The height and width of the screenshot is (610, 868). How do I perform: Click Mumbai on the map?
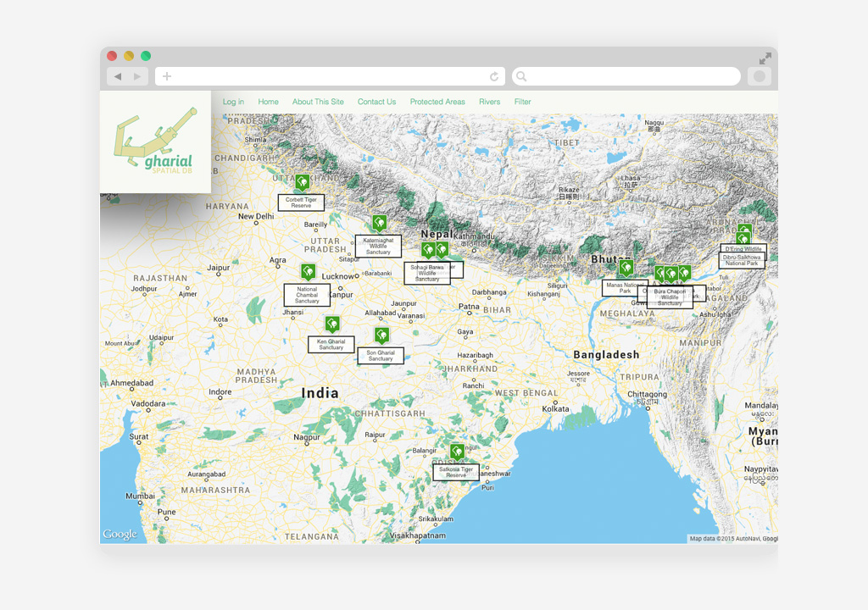[x=140, y=496]
